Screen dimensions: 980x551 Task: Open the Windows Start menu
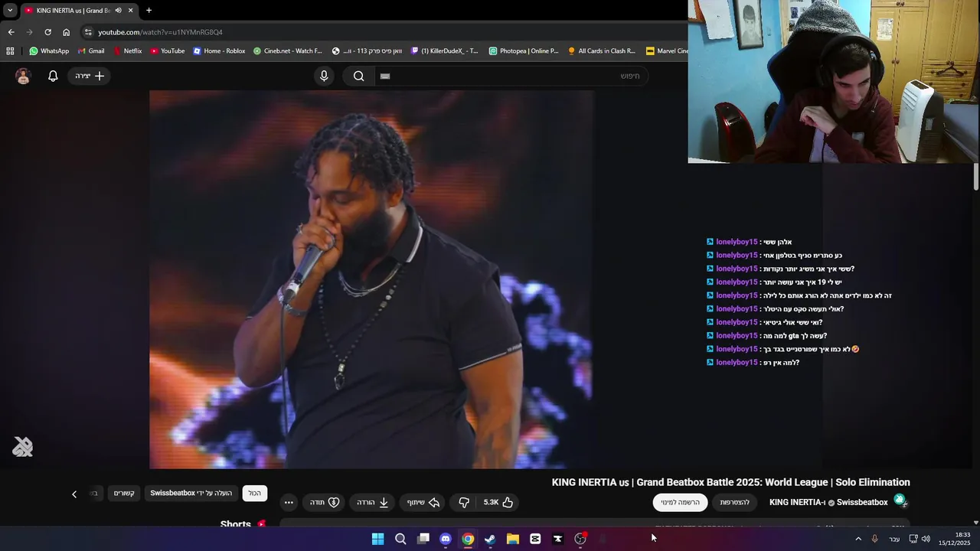(377, 539)
